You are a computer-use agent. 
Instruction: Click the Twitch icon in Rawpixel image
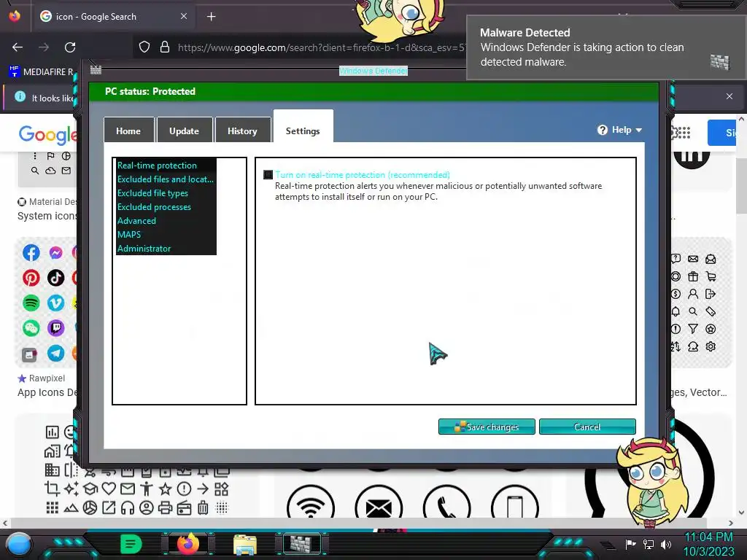pyautogui.click(x=55, y=328)
